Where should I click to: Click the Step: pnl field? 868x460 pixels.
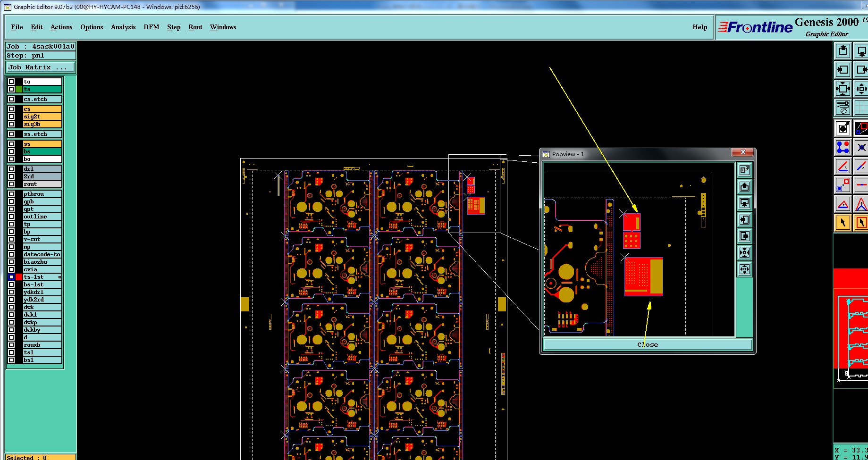[41, 55]
